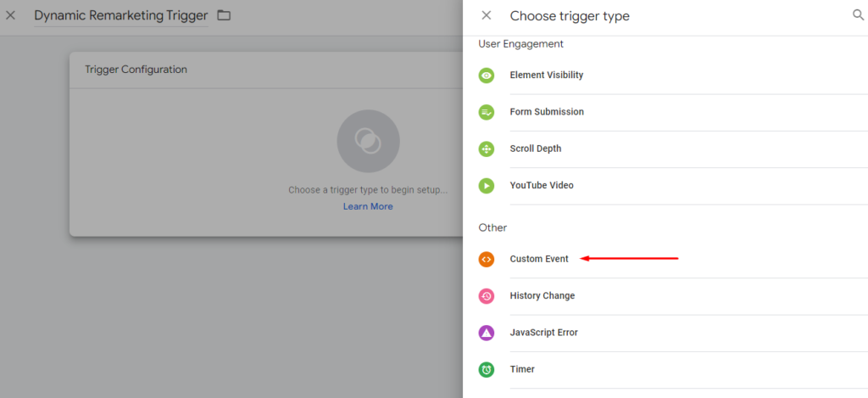Click the Scroll Depth icon

pos(486,149)
